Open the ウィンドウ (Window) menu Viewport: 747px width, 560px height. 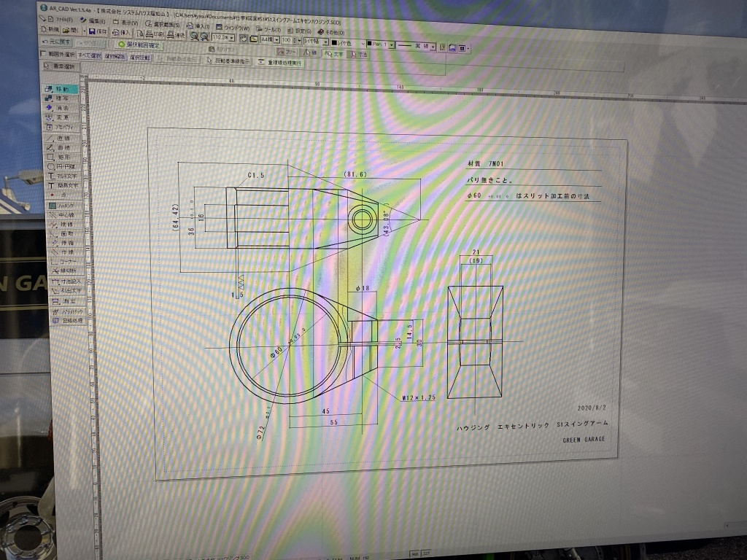(x=233, y=27)
